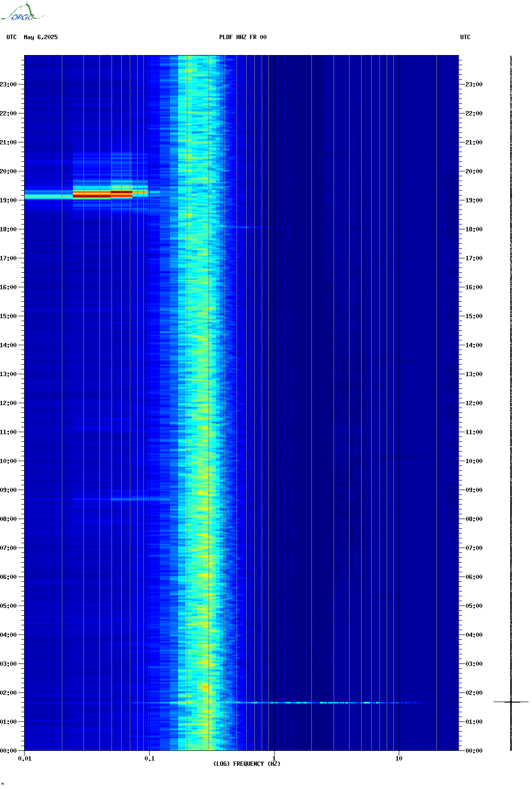Click the OFGC logo in the corner
Viewport: 532px width, 789px height.
pos(22,12)
